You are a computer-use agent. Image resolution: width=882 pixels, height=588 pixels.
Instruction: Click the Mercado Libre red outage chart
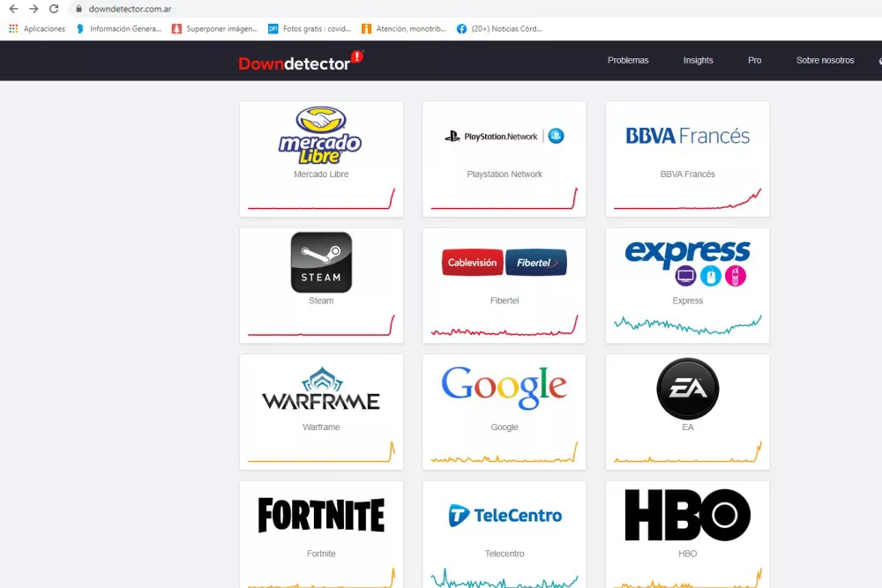321,198
